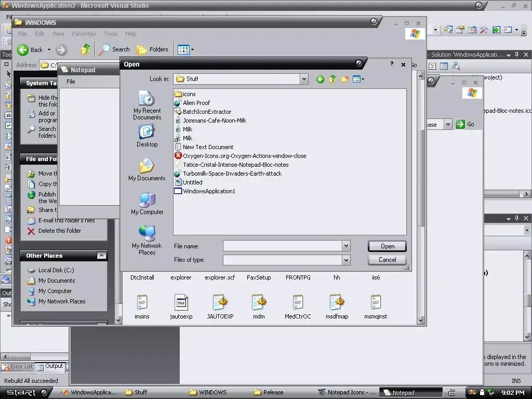Go to My Documents in Open dialog
Viewport: 532px width, 399px height.
click(147, 170)
